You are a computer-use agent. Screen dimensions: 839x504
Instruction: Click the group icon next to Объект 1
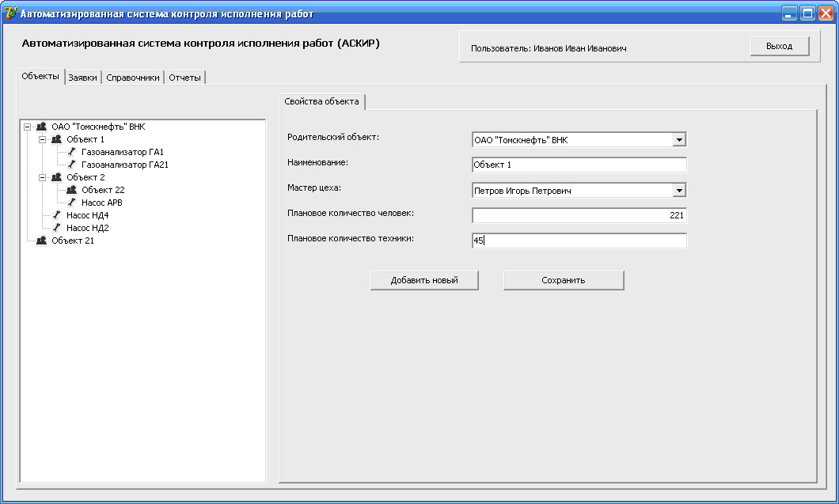(56, 139)
